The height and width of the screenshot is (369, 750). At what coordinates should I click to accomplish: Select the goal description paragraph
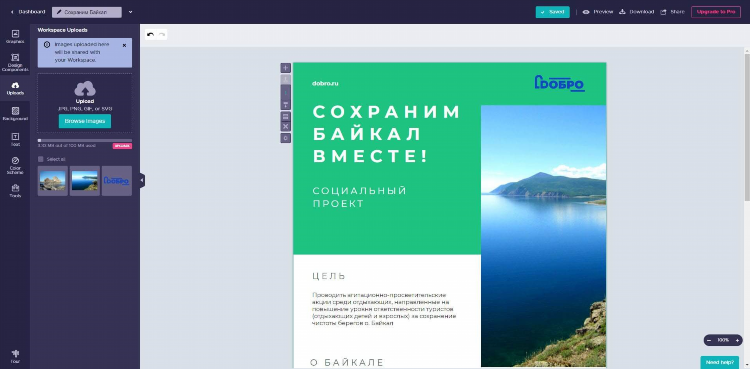click(384, 309)
